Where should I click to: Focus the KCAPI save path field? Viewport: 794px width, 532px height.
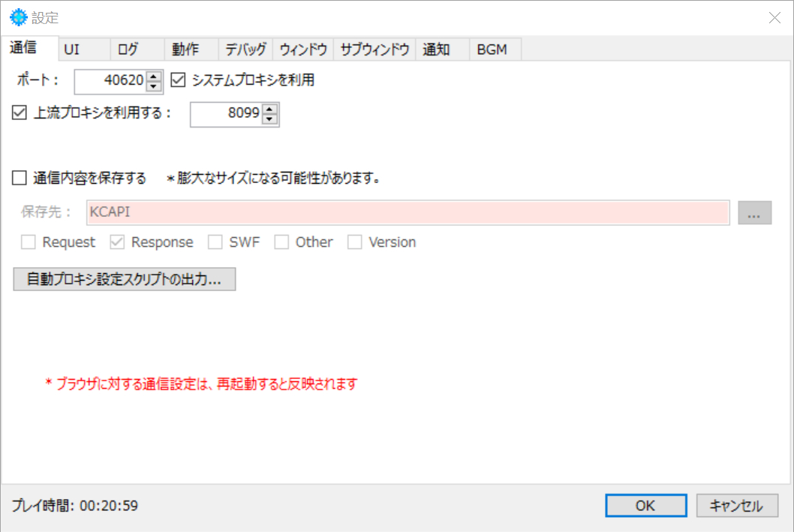pos(408,212)
